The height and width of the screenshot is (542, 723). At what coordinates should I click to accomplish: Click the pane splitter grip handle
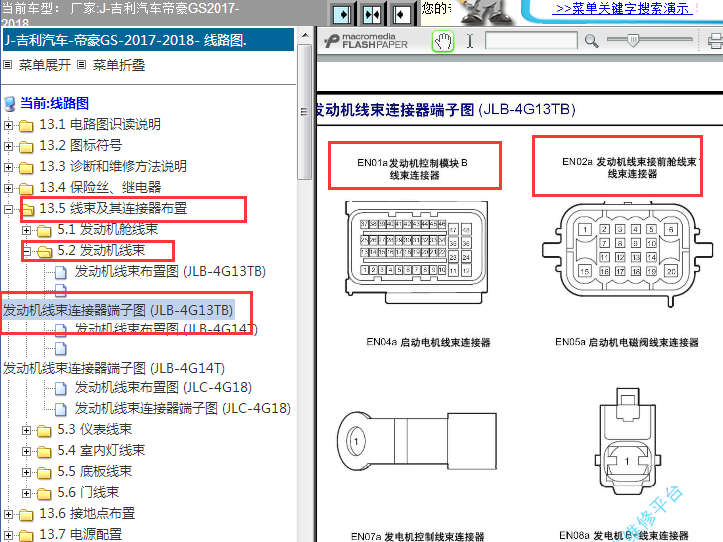(304, 112)
